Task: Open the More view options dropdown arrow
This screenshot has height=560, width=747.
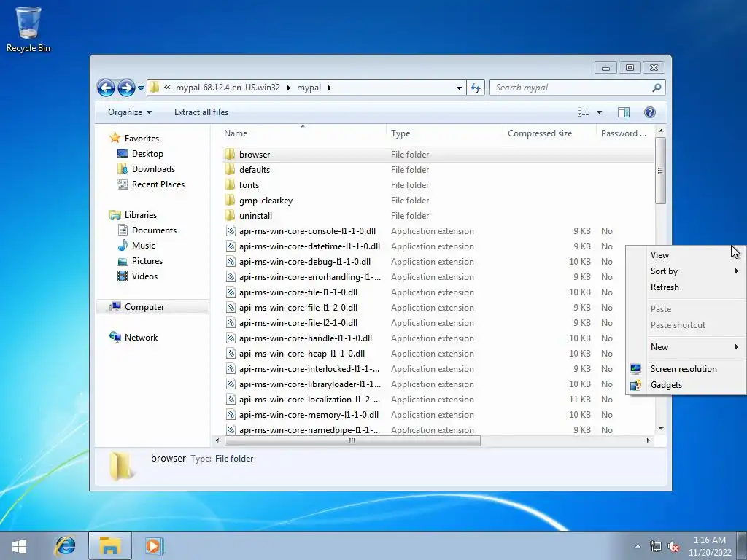Action: tap(600, 112)
